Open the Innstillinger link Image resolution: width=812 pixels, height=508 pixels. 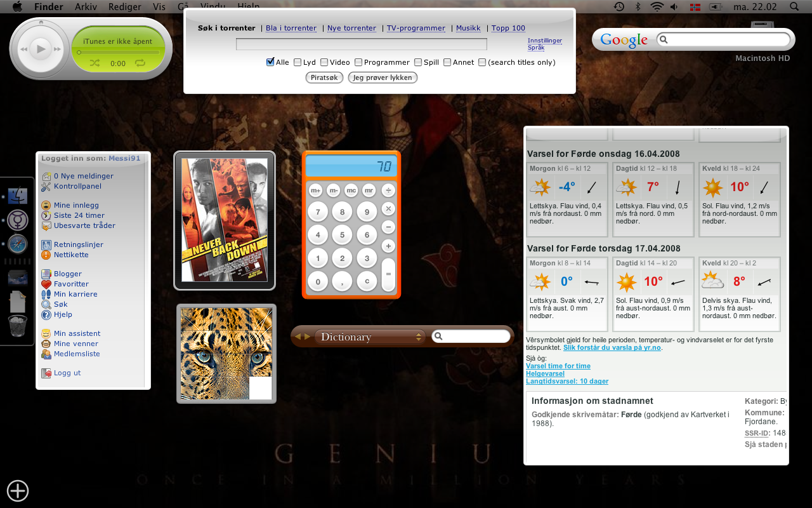pyautogui.click(x=545, y=41)
